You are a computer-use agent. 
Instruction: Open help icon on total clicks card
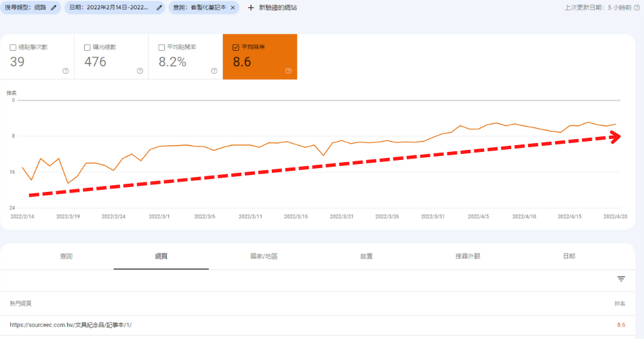point(66,71)
